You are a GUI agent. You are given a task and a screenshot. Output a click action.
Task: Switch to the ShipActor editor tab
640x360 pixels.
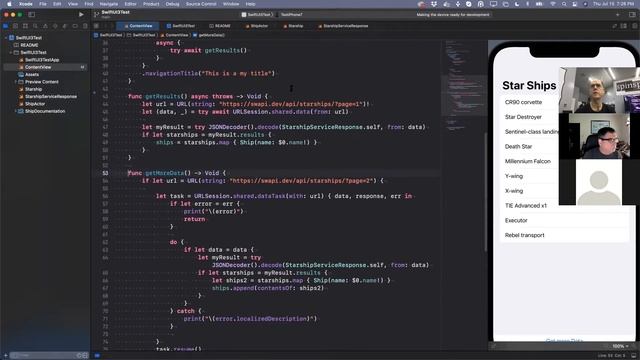(x=257, y=26)
